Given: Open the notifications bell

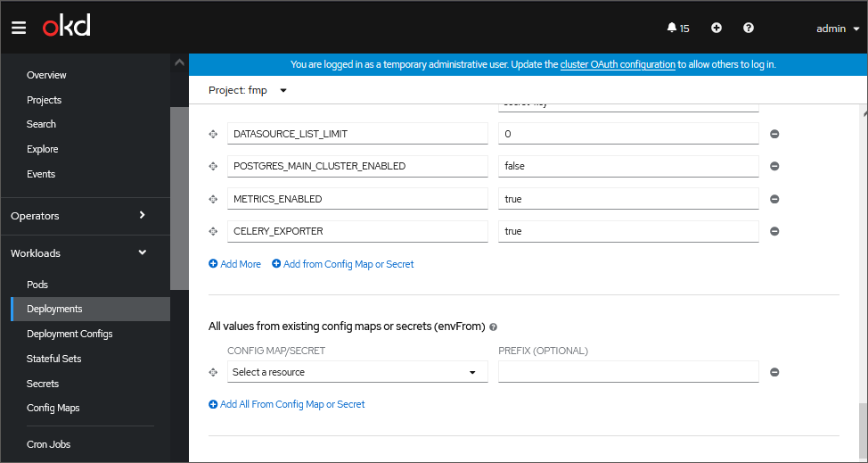Looking at the screenshot, I should click(x=677, y=28).
